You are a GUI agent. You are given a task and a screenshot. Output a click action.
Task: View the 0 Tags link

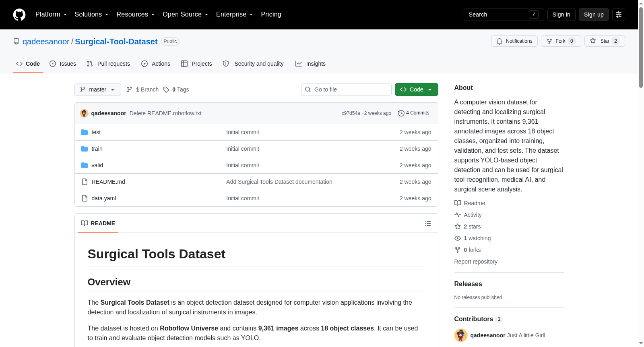coord(176,89)
